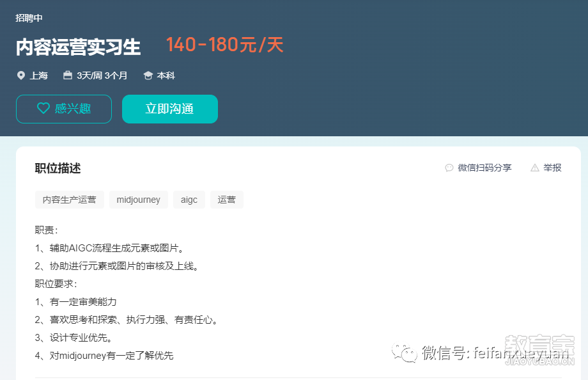
Task: Click requirement 喜欢思考和探索、执行力强、有责任心
Action: [127, 320]
